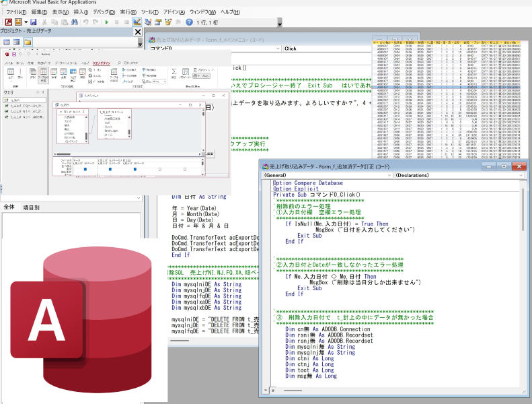Viewport: 532px width, 404px height.
Task: Open the デバッグ (Debug) menu
Action: (x=103, y=12)
